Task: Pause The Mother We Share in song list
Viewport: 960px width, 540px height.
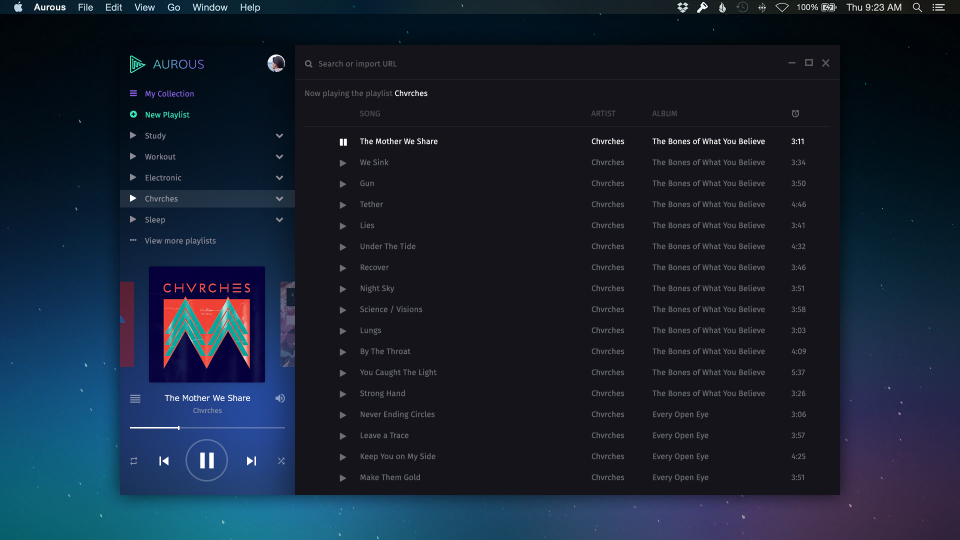Action: tap(343, 142)
